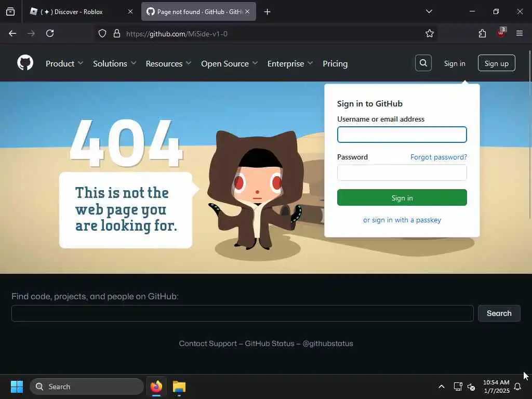532x399 pixels.
Task: Close the Discover - Roblox tab
Action: point(130,11)
